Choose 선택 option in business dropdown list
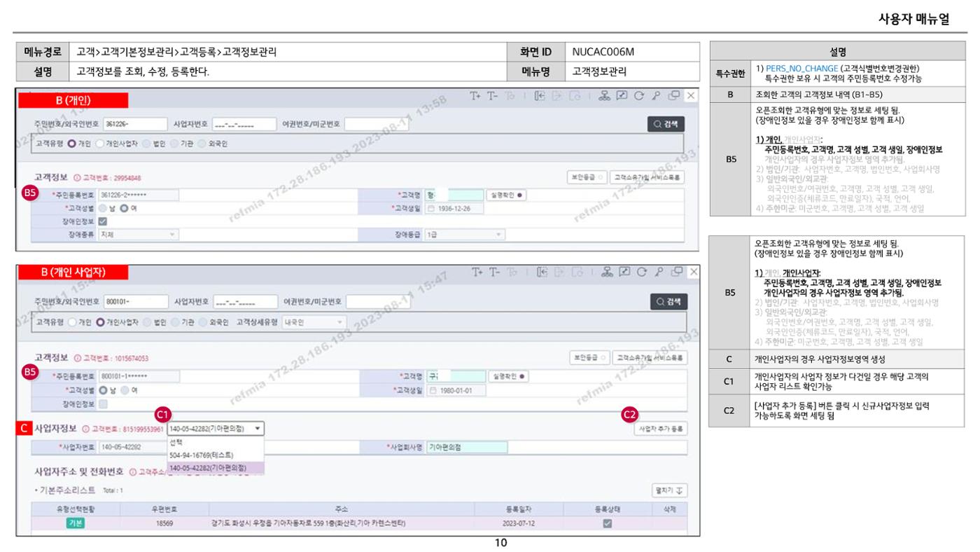This screenshot has width=980, height=552. click(x=216, y=443)
